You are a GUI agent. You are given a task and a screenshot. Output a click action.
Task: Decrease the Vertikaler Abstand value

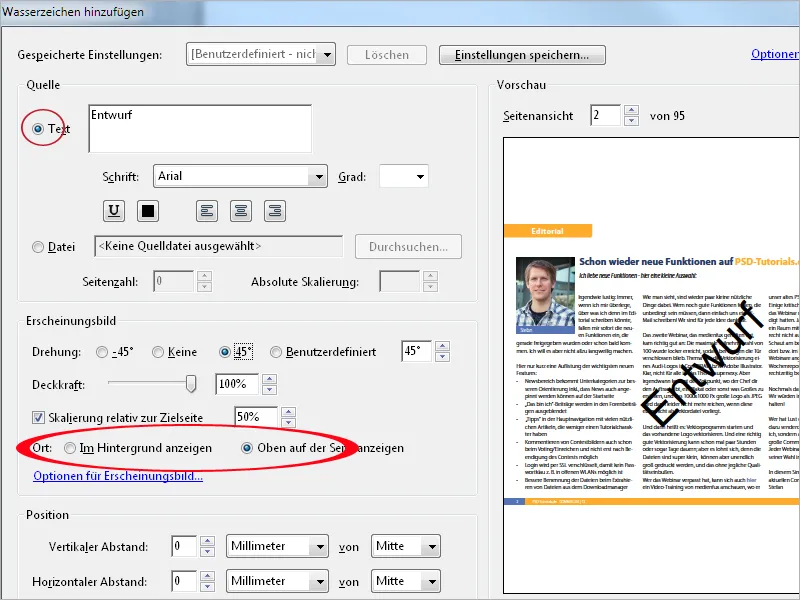click(207, 552)
